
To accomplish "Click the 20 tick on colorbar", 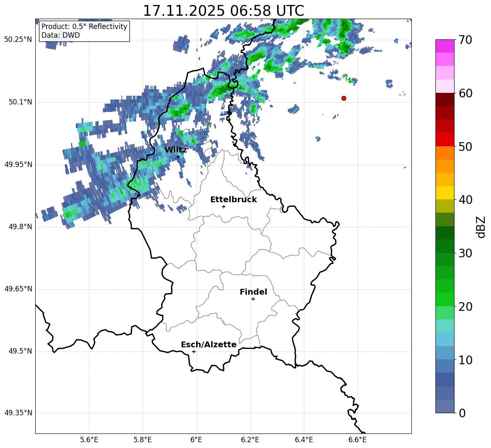I will pos(465,307).
